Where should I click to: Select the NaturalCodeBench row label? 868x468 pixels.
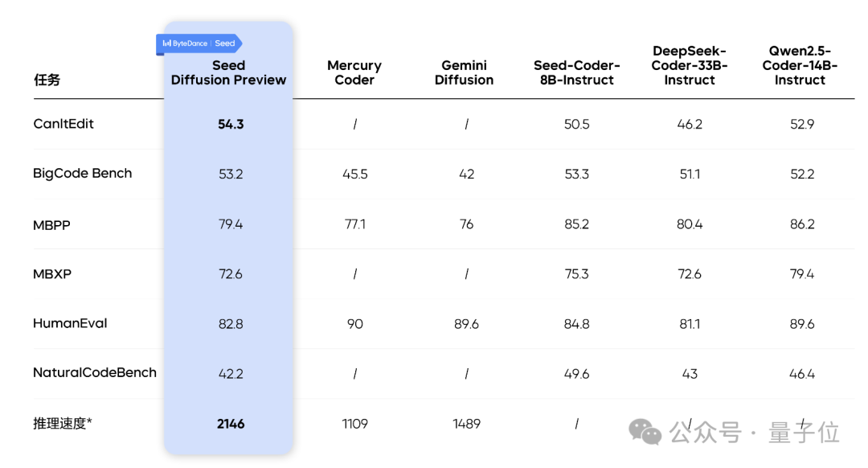pyautogui.click(x=95, y=373)
